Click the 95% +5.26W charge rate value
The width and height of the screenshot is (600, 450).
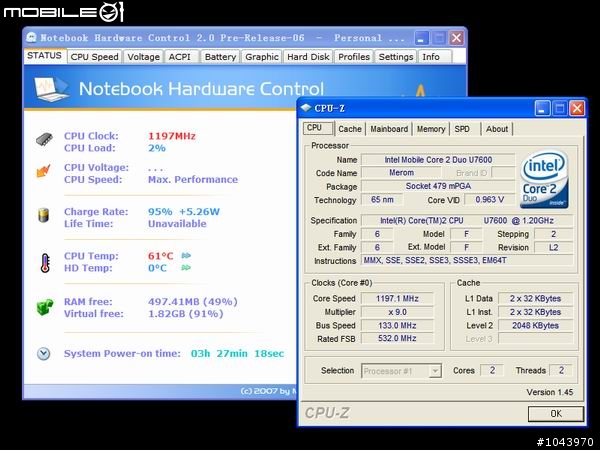pyautogui.click(x=184, y=212)
